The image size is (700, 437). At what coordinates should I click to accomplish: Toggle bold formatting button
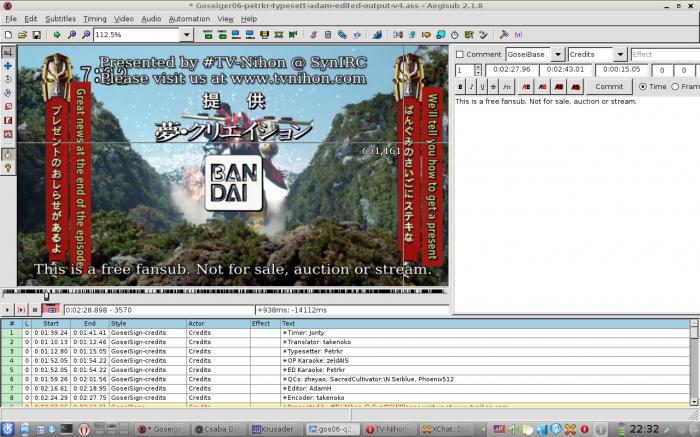click(460, 87)
